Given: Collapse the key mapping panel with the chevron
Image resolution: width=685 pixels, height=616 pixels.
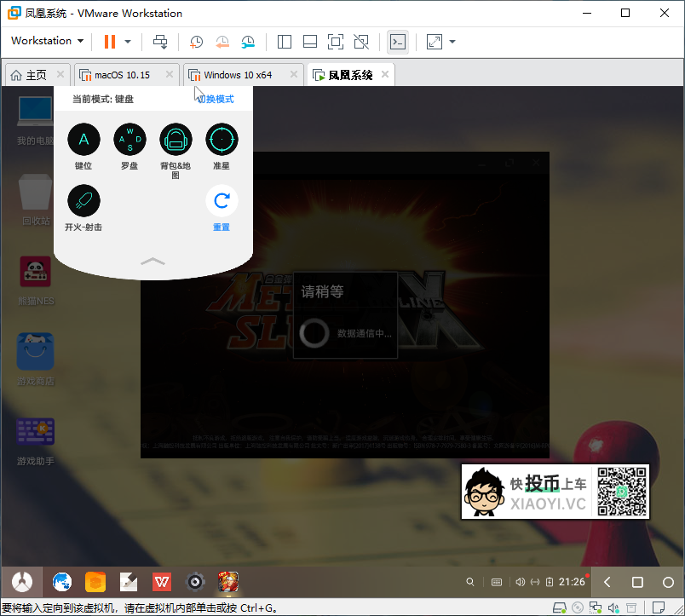Looking at the screenshot, I should coord(153,262).
